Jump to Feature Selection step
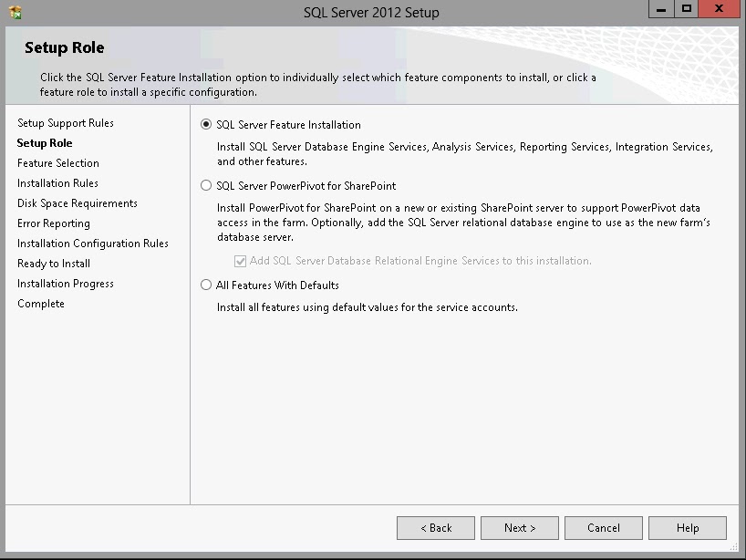 tap(58, 162)
